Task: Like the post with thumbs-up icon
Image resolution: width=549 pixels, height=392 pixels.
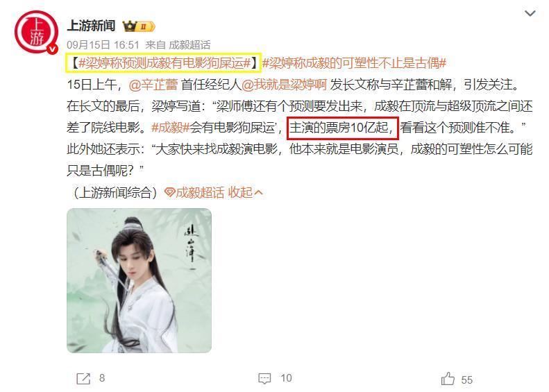Action: click(x=448, y=378)
